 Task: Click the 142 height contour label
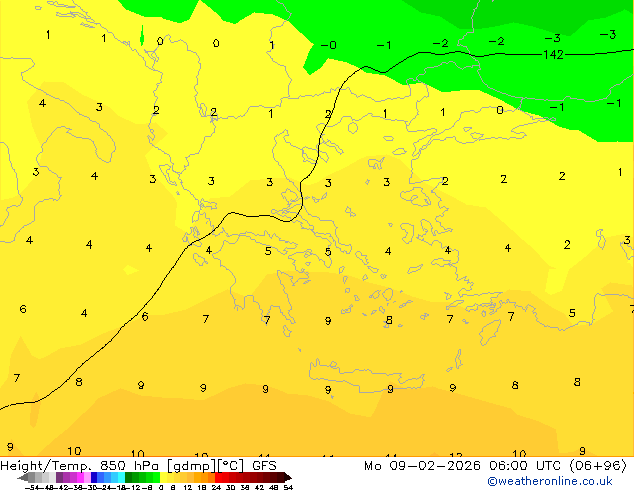[x=553, y=55]
